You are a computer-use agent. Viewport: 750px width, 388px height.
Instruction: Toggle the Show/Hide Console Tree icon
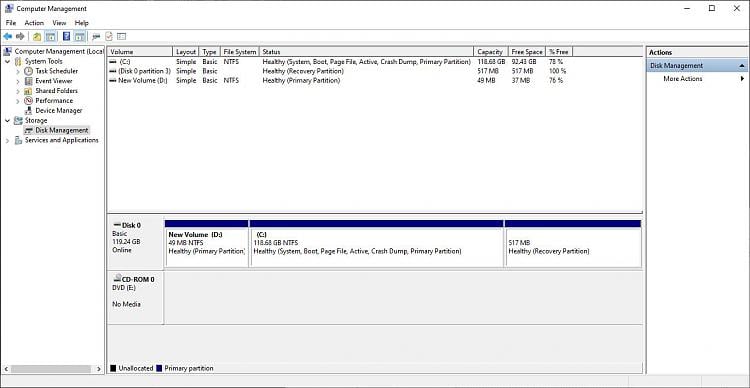pyautogui.click(x=50, y=36)
